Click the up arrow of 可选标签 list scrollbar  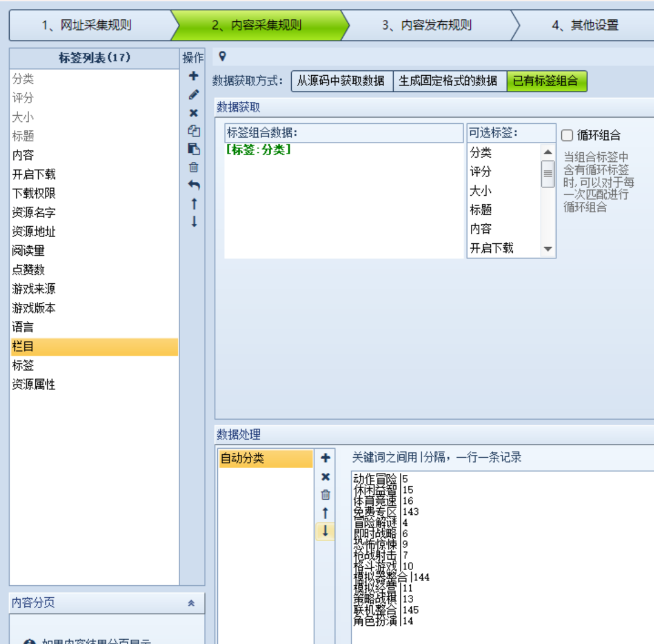point(548,152)
